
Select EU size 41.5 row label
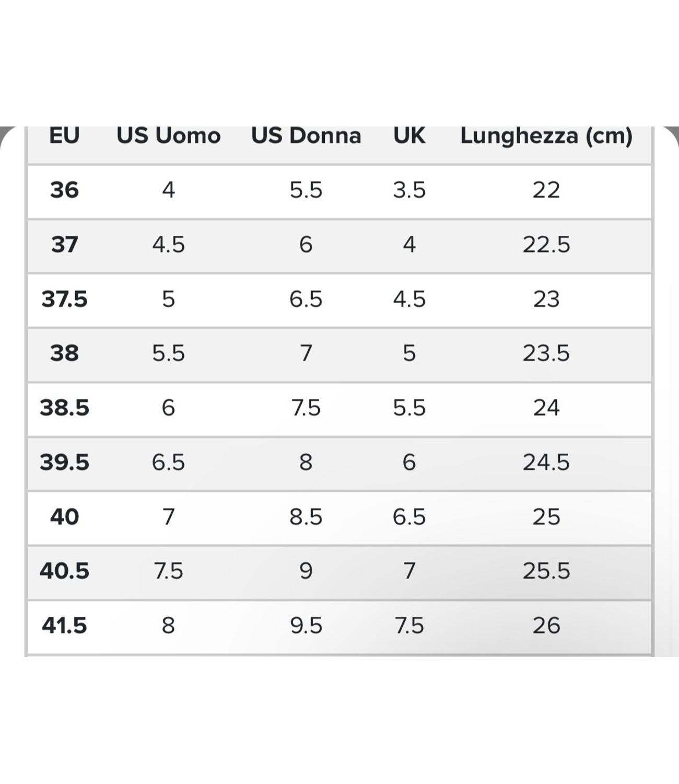pos(64,625)
